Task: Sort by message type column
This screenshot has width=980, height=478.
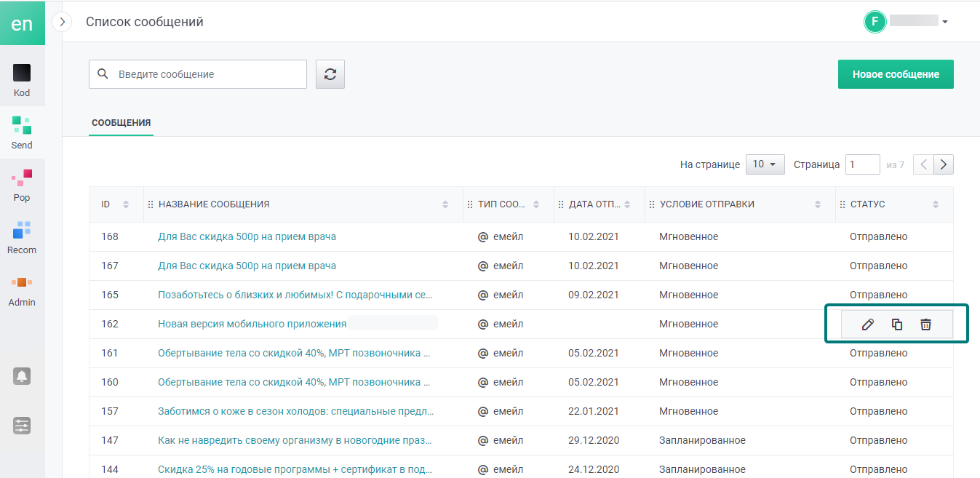Action: 536,204
